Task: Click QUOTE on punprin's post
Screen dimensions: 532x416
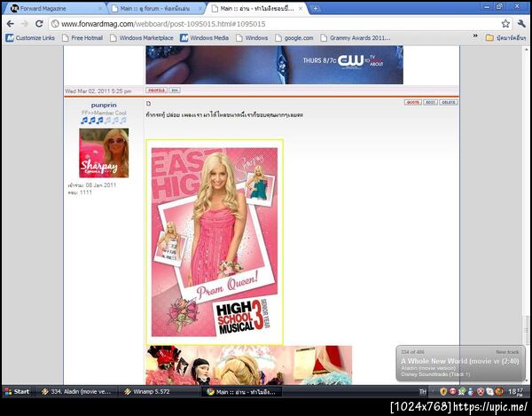Action: click(413, 102)
